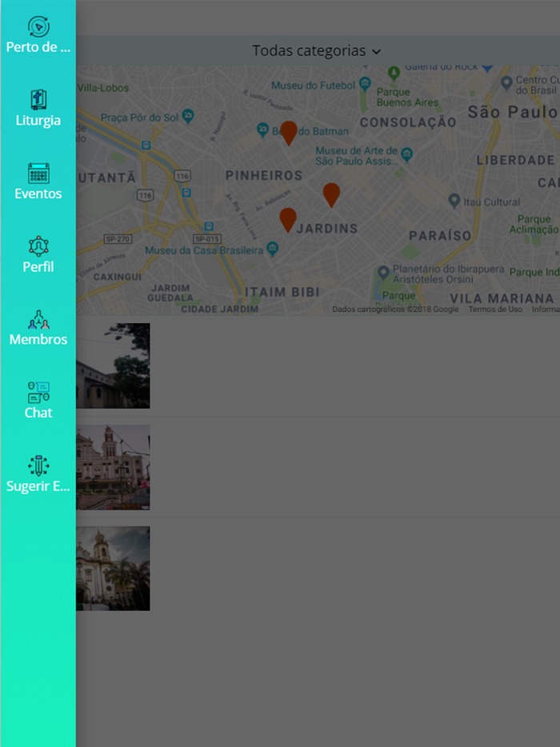
Task: Click the Planetário do Ibirapuera marker
Action: pos(383,273)
